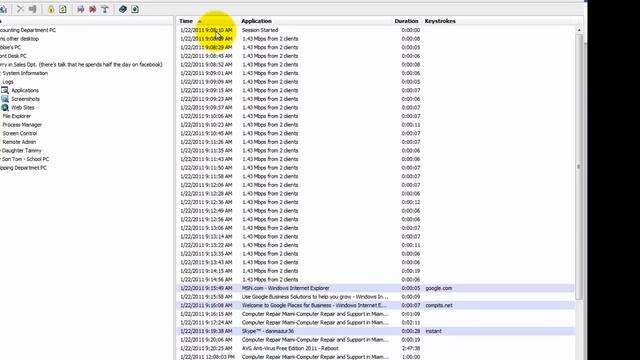Select the row timed 9:11:26 AM

pyautogui.click(x=376, y=142)
